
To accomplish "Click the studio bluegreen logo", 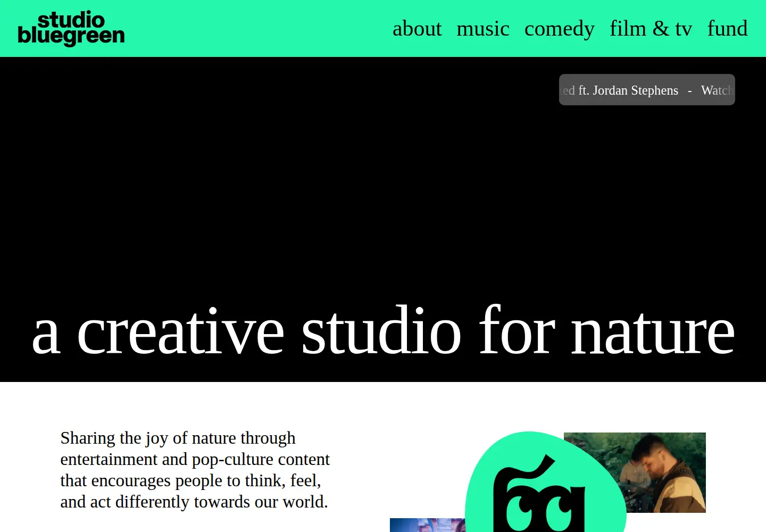I will point(71,28).
